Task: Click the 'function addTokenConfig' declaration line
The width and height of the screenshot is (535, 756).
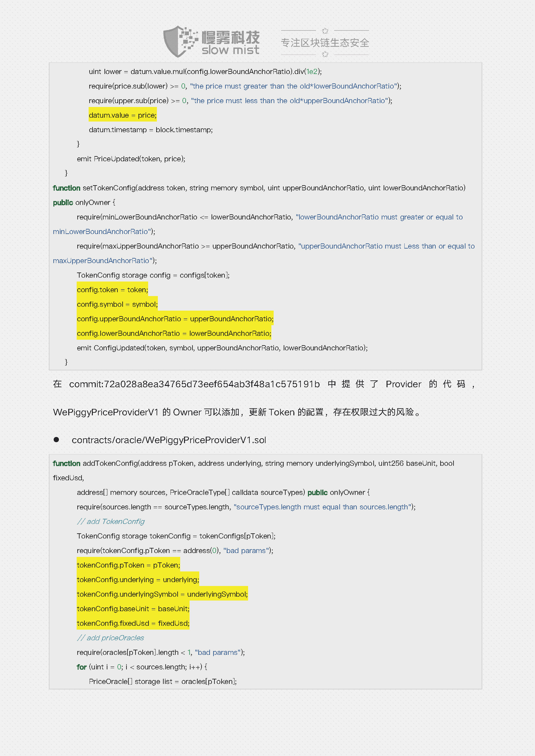Action: [254, 463]
